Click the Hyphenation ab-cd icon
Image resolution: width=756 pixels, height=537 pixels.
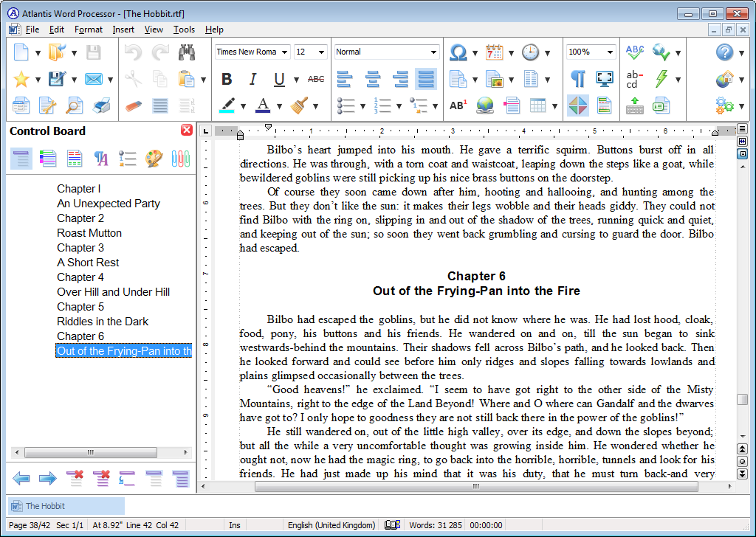pyautogui.click(x=634, y=79)
